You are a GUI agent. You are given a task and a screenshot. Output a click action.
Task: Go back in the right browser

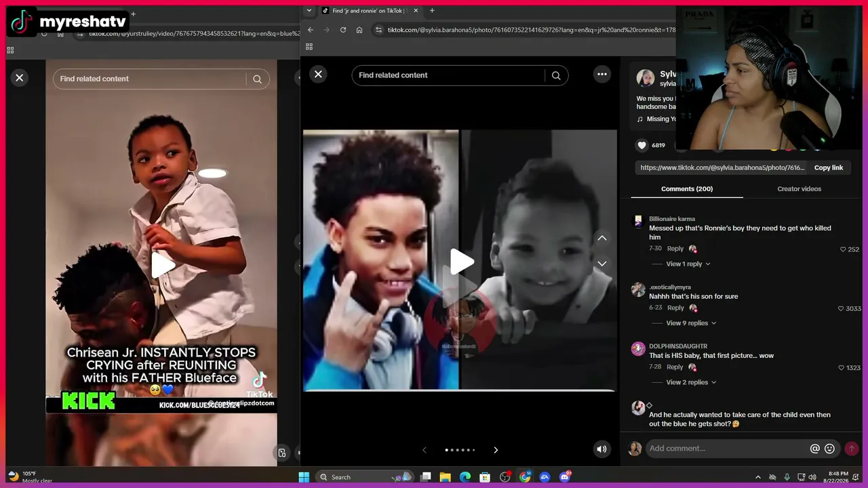point(311,30)
